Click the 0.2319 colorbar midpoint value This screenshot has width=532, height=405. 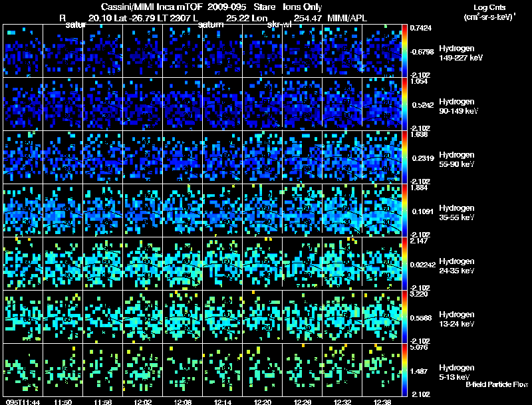423,158
